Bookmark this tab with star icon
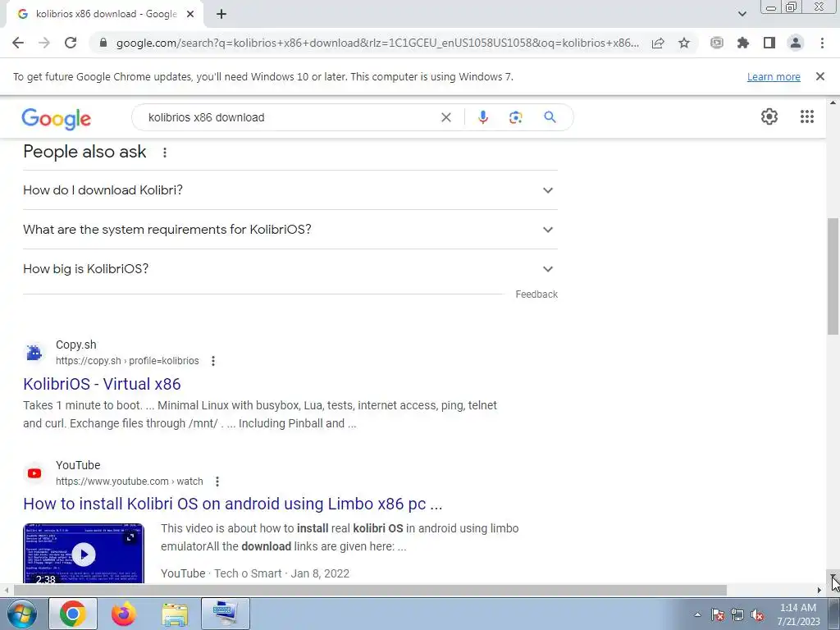 point(684,43)
